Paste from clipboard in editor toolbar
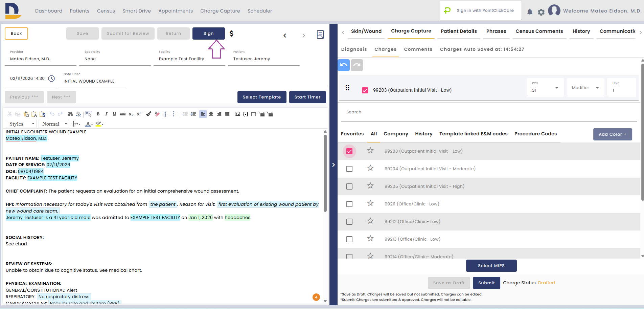This screenshot has width=644, height=309. click(26, 114)
